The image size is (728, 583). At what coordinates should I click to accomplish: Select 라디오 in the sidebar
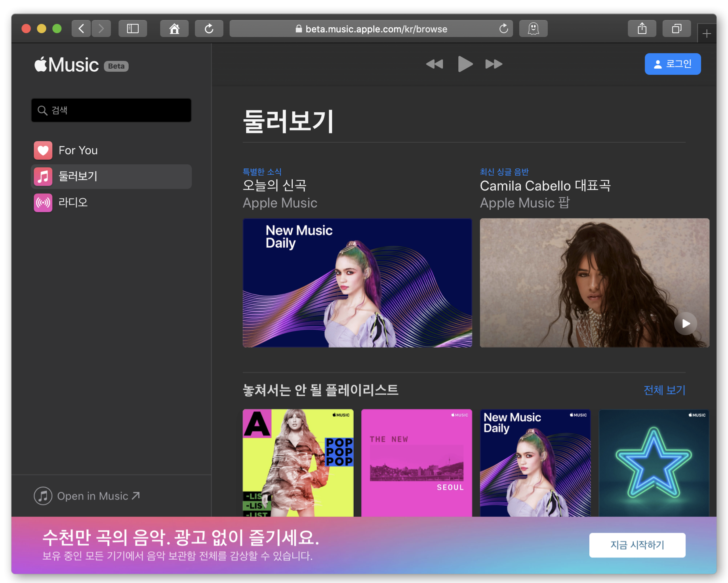(x=111, y=203)
